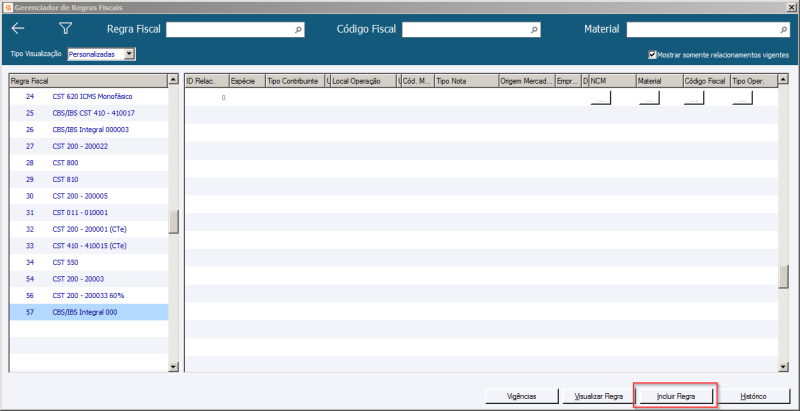The image size is (800, 411).
Task: Select rule 25 CBS/IBS CST 410 - 410017
Action: coord(89,113)
